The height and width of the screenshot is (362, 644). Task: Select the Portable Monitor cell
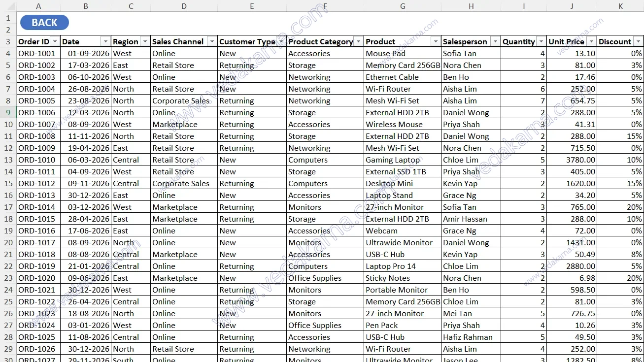(403, 290)
